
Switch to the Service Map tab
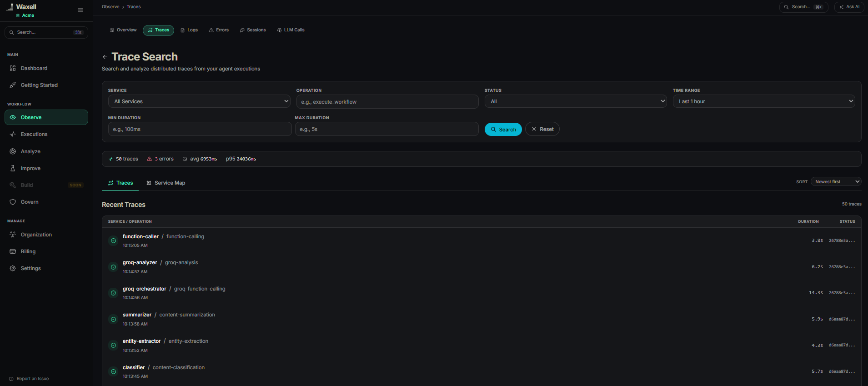click(x=166, y=183)
